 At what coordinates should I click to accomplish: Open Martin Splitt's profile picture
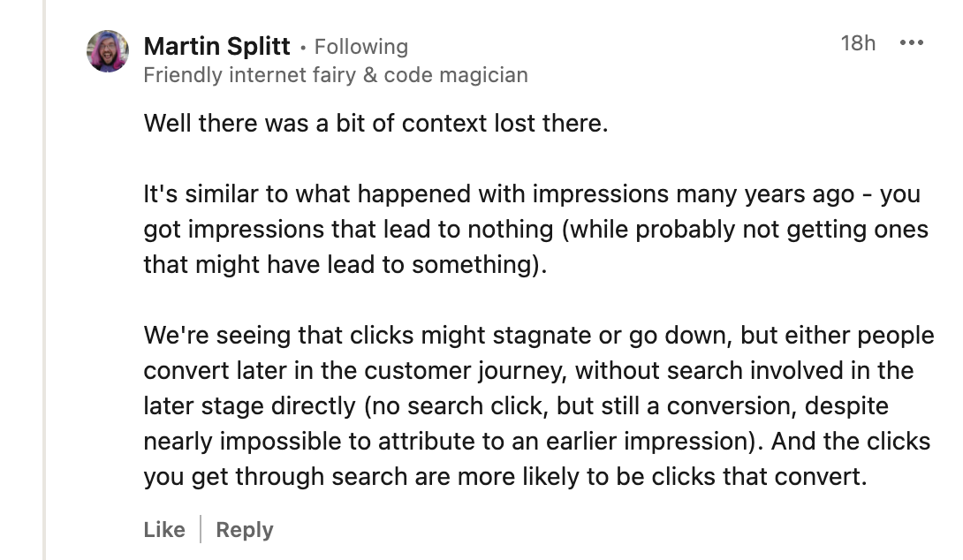[x=108, y=50]
